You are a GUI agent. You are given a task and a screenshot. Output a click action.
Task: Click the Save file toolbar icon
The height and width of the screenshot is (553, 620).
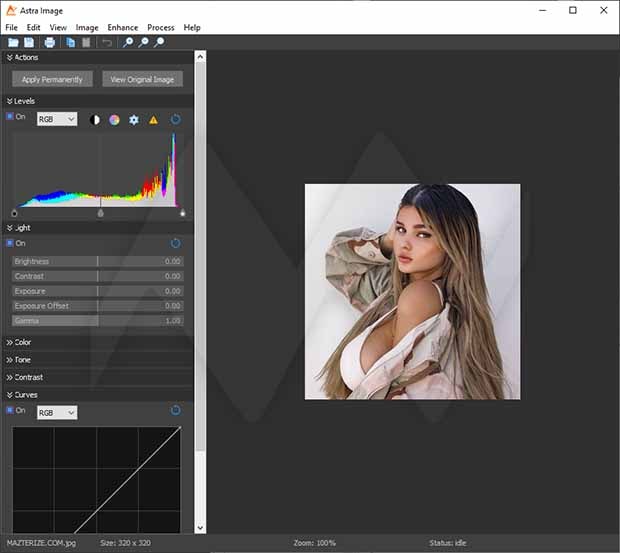(x=29, y=42)
